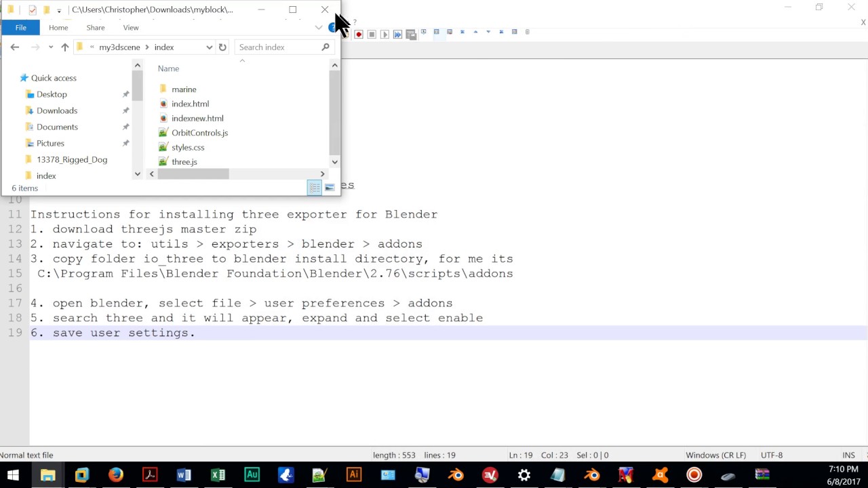Open Microsoft Word from the taskbar

point(184,474)
